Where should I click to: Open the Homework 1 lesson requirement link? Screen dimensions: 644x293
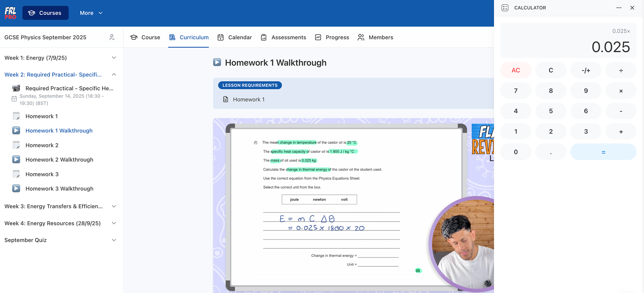(x=249, y=99)
